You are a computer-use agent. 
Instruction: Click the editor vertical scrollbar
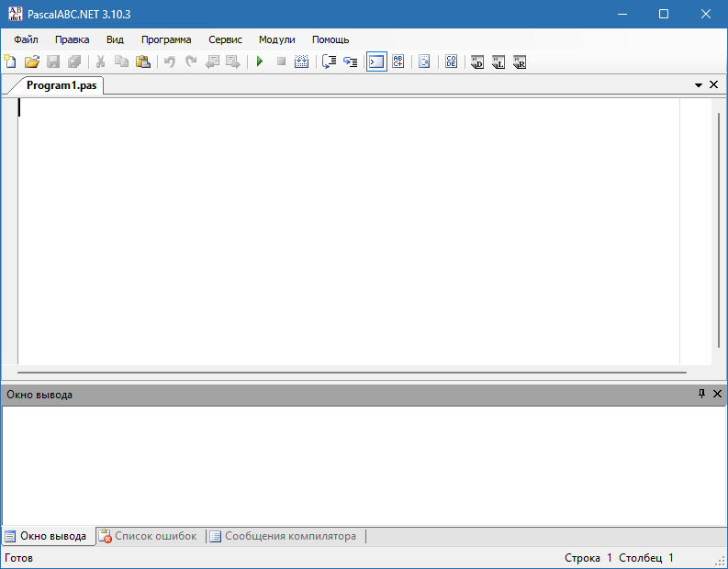pos(719,230)
